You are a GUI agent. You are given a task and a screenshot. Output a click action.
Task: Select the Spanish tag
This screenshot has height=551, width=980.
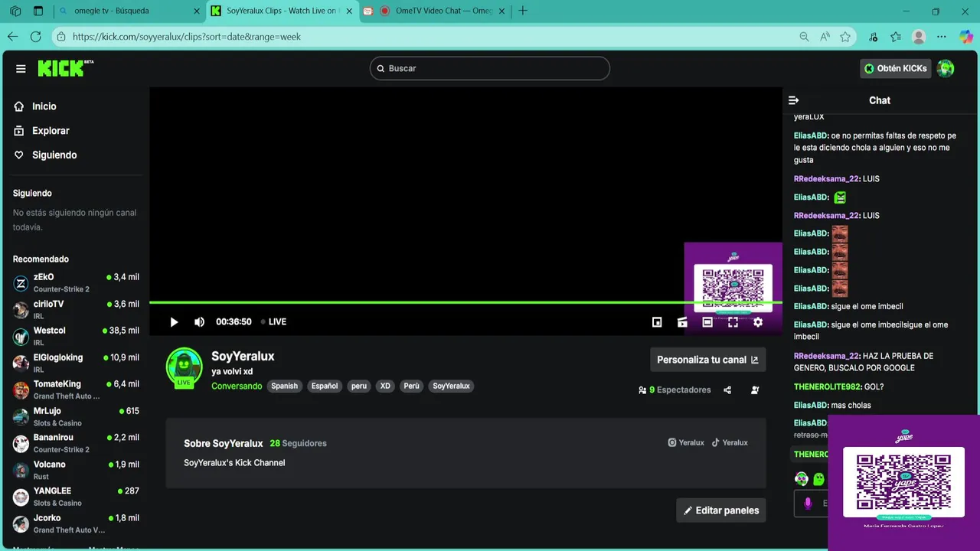(x=284, y=386)
